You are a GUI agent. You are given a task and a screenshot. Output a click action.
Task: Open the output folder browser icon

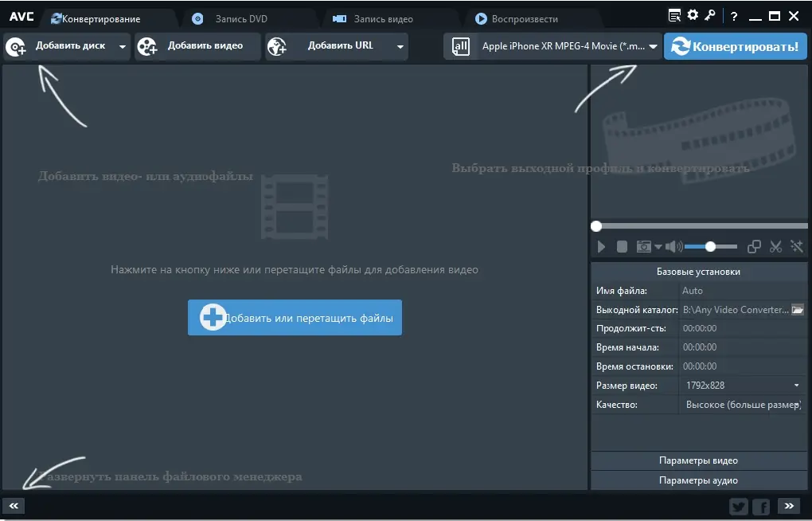797,309
